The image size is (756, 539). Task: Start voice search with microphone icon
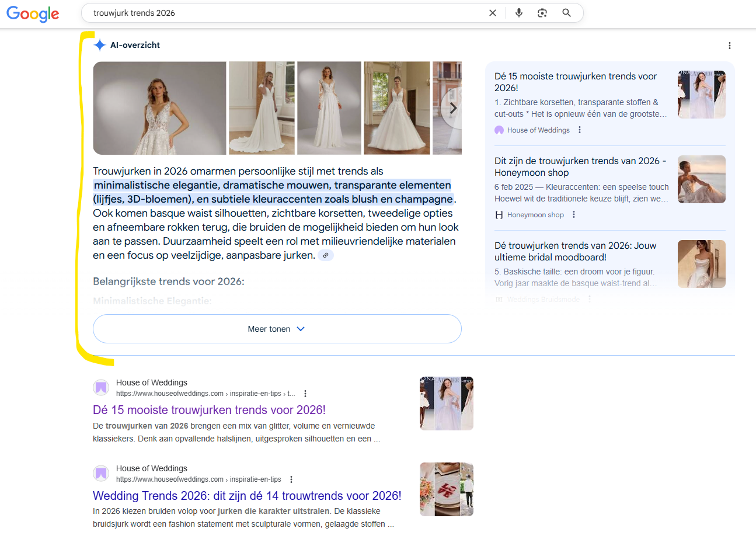coord(518,13)
